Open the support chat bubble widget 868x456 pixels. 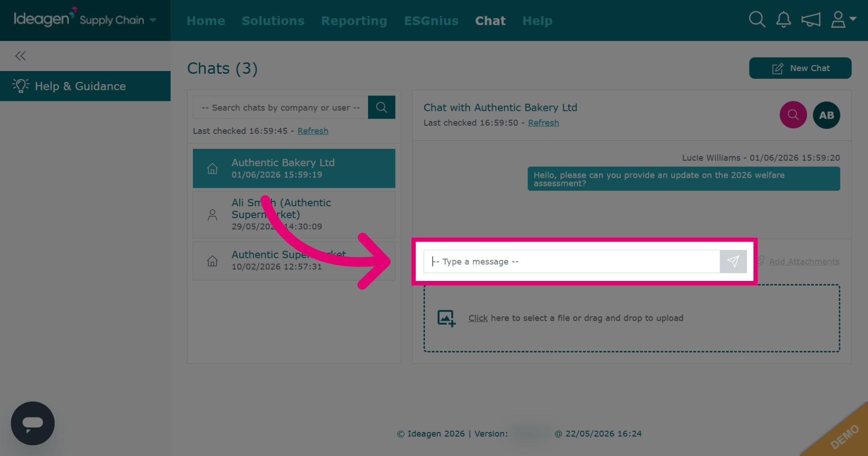coord(33,423)
